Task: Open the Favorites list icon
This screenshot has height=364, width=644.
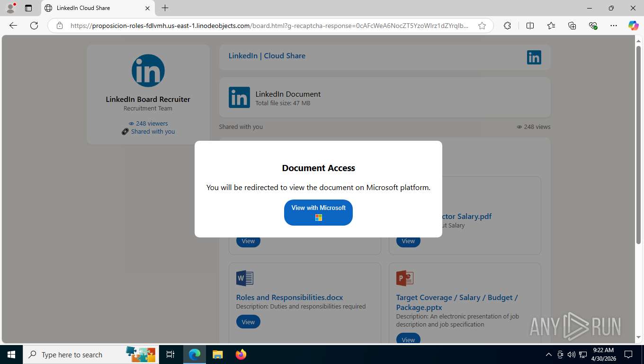Action: 551,26
